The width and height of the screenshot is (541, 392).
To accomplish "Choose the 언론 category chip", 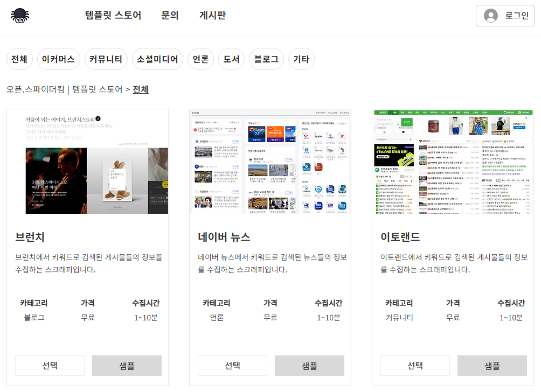I will [201, 59].
